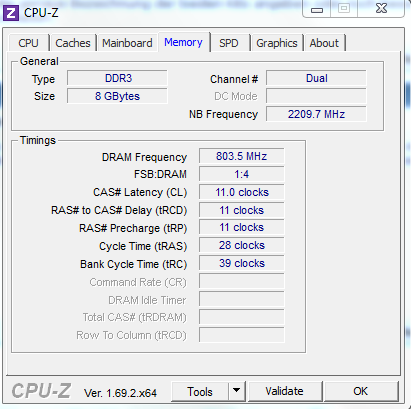Click the FSB:DRAM 1:4 value
Image resolution: width=411 pixels, height=409 pixels.
tap(242, 174)
